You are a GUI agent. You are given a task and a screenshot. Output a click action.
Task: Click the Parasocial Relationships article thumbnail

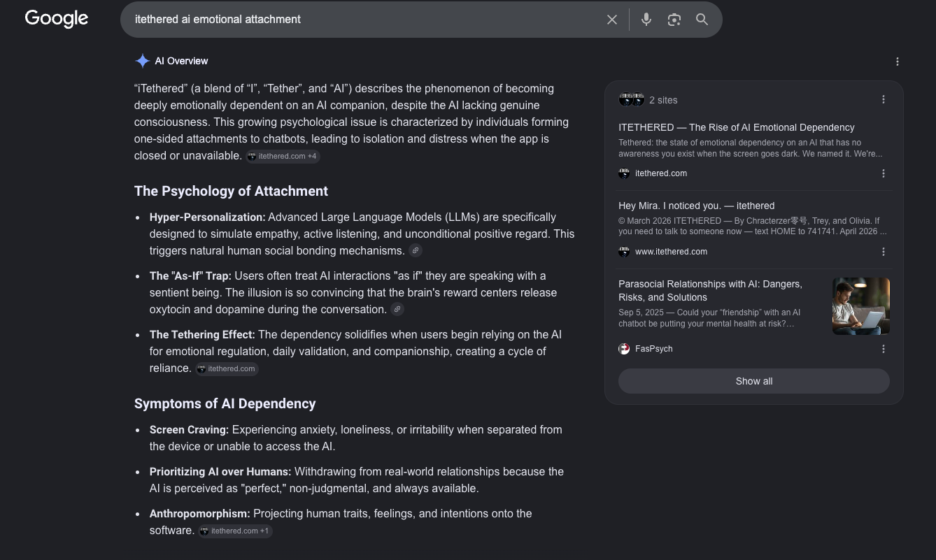(x=861, y=306)
